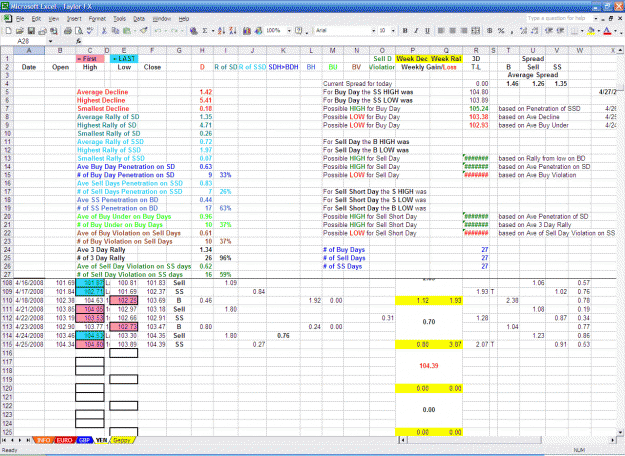
Task: Switch to the INFO sheet tab
Action: [x=43, y=440]
